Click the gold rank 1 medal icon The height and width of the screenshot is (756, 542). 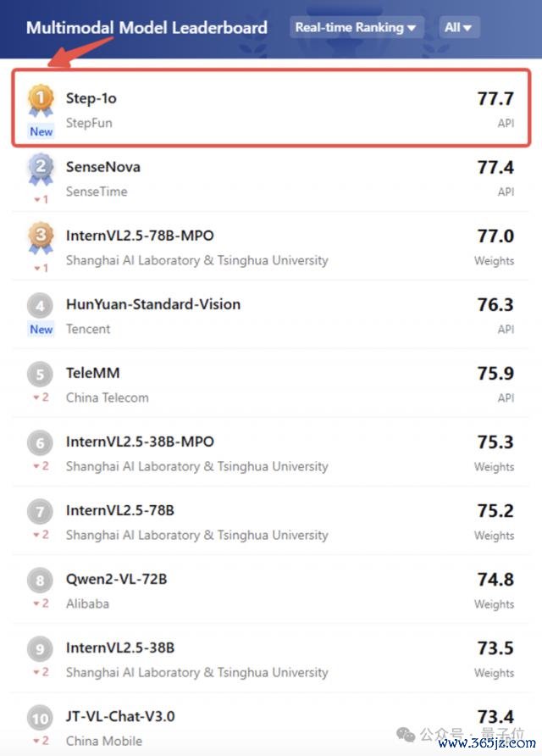click(x=41, y=101)
